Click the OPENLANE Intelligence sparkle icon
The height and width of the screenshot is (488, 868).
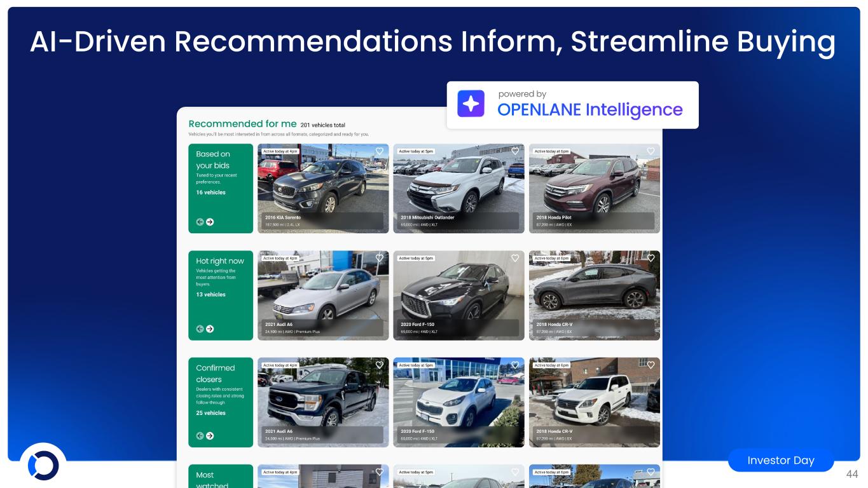[x=471, y=104]
